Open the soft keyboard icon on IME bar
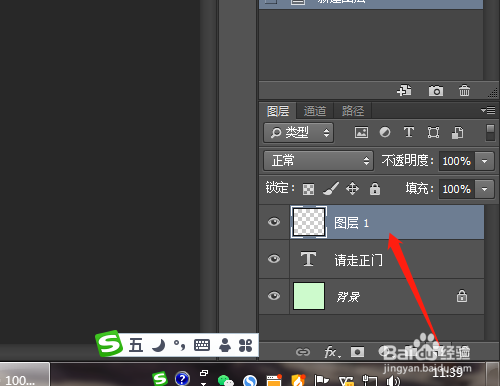Screen dimensions: 500x386 (x=202, y=345)
